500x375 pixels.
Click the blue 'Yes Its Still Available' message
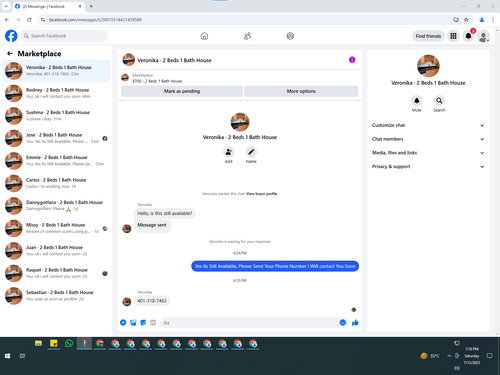pos(275,266)
